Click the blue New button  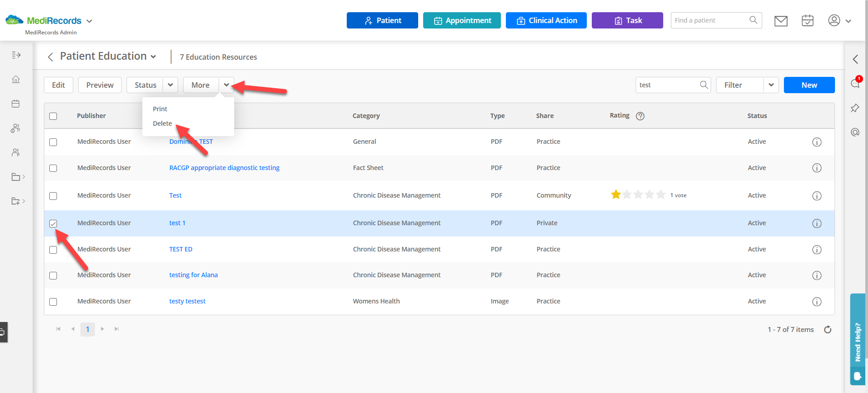pyautogui.click(x=809, y=85)
